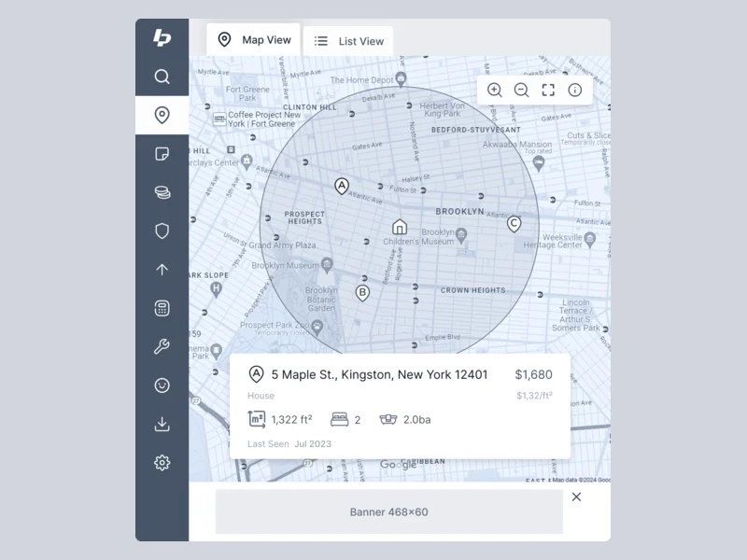This screenshot has width=747, height=560.
Task: Select the location pin sidebar item
Action: click(x=162, y=115)
